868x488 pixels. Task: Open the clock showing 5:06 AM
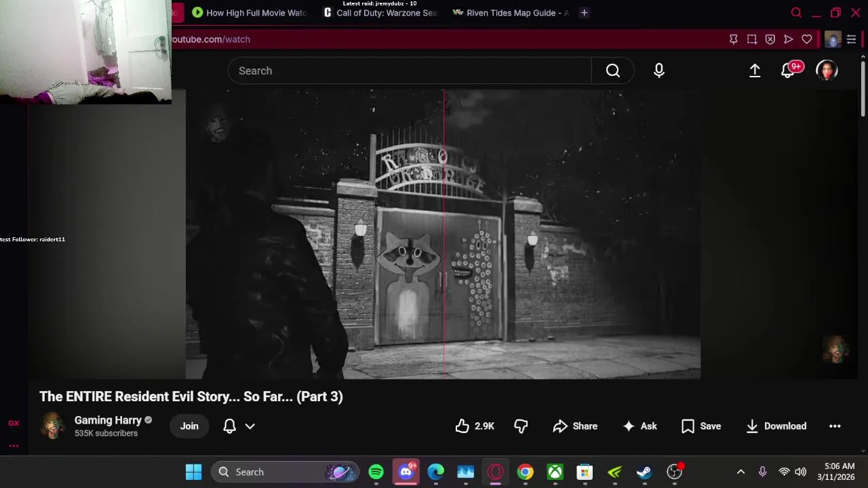pyautogui.click(x=836, y=472)
